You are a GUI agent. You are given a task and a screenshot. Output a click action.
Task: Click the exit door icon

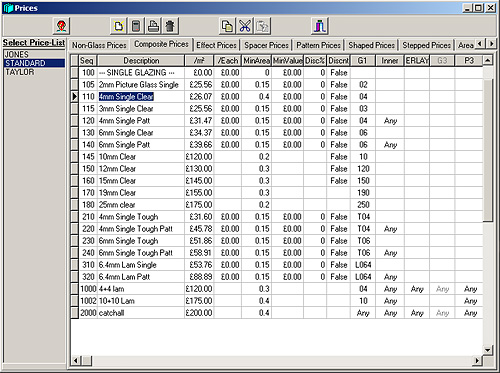tap(320, 26)
